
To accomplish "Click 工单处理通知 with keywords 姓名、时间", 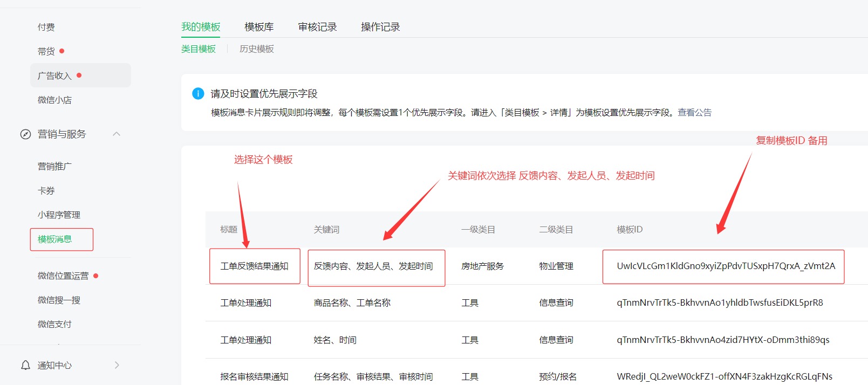I will click(x=245, y=340).
